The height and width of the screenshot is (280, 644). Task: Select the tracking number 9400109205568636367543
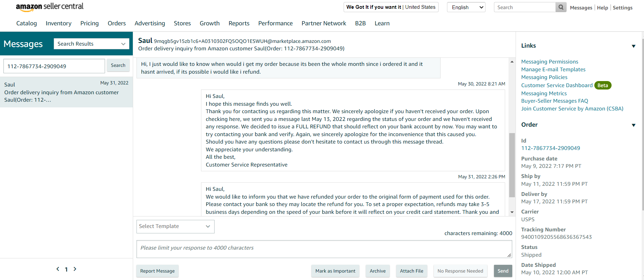point(556,237)
